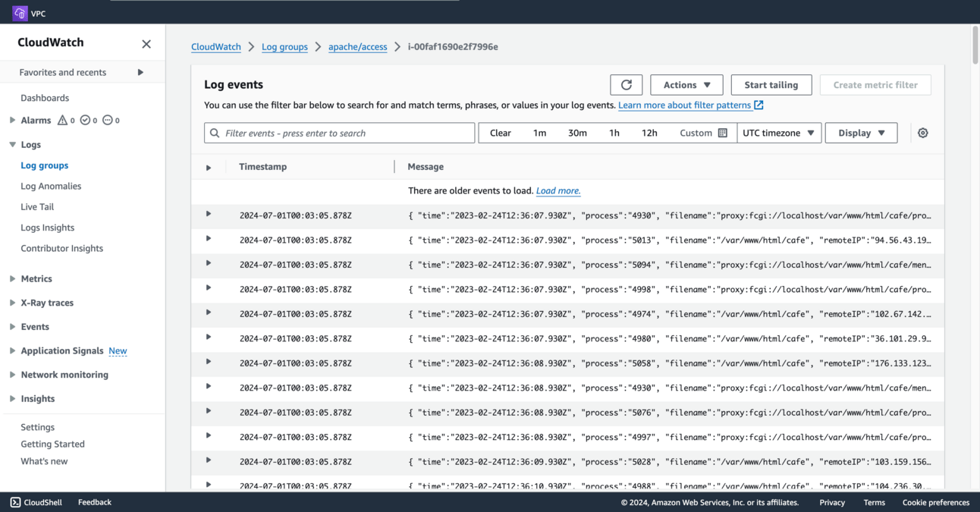Open Learn more about filter patterns link
Image resolution: width=980 pixels, height=512 pixels.
[690, 105]
